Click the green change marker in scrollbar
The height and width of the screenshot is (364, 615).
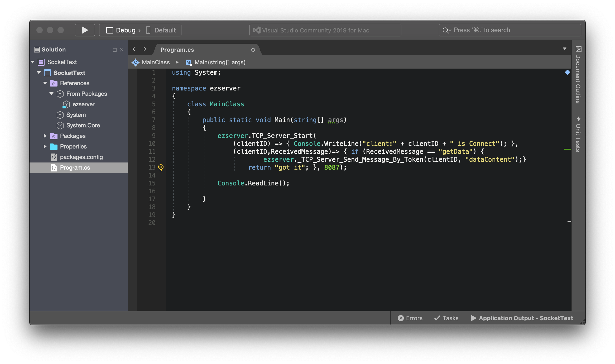click(x=567, y=149)
